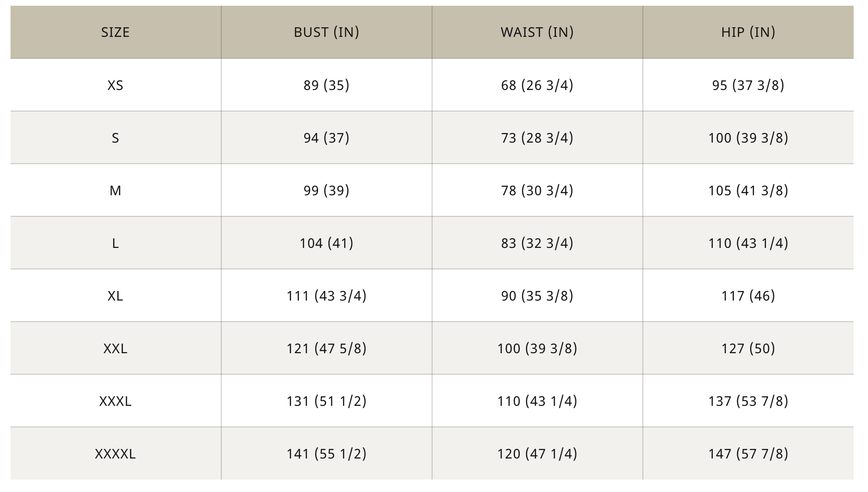
Task: Click the XS bust value 89 (35)
Action: [326, 85]
